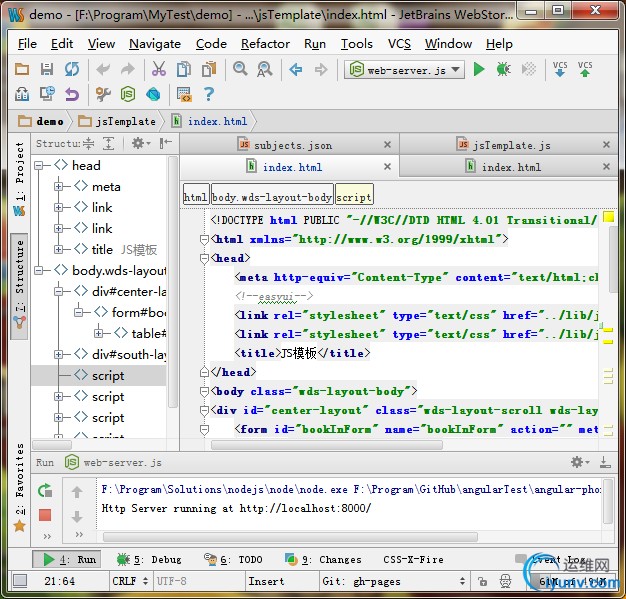
Task: Toggle the Project side panel tab
Action: 19,179
